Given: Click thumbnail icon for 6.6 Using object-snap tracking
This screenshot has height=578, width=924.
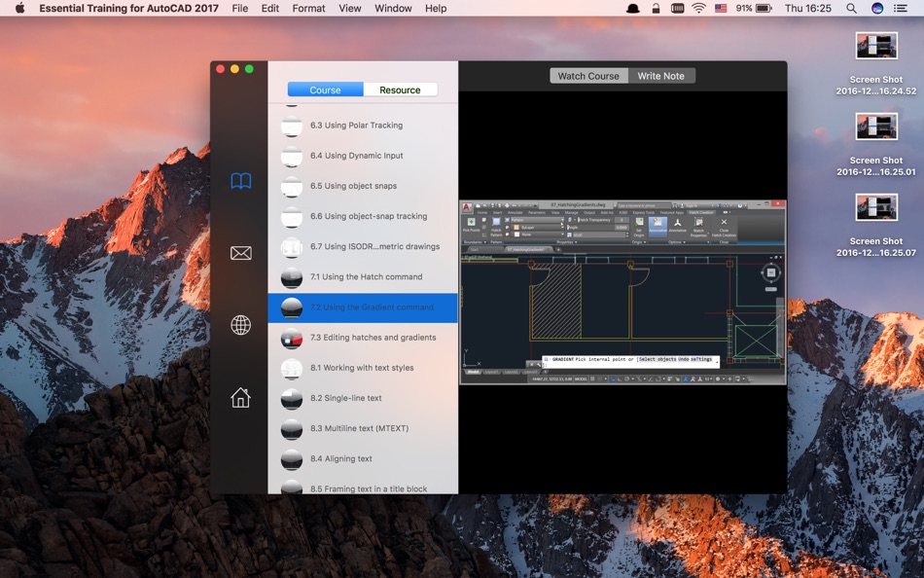Looking at the screenshot, I should pos(291,216).
